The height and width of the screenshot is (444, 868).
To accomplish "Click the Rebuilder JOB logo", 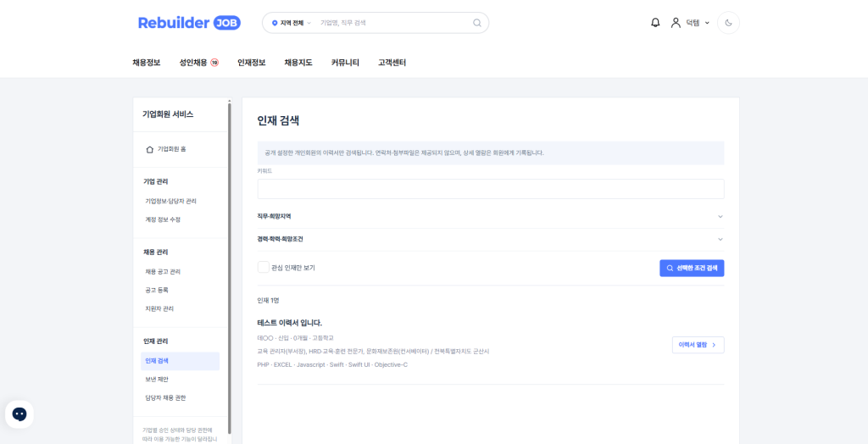I will coord(189,23).
